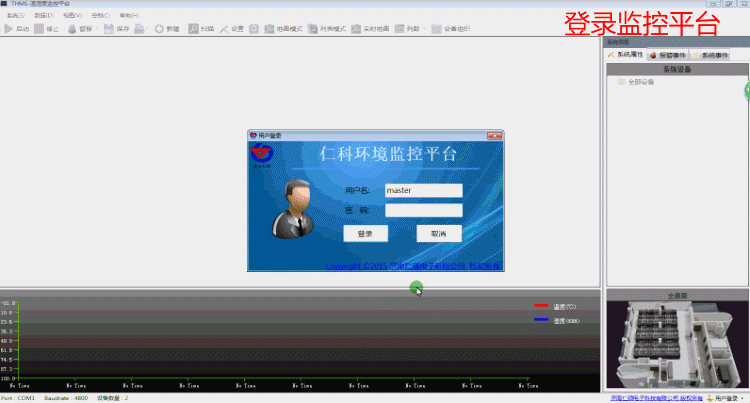This screenshot has width=750, height=403.
Task: Click the 湿度 legend label
Action: [x=566, y=321]
